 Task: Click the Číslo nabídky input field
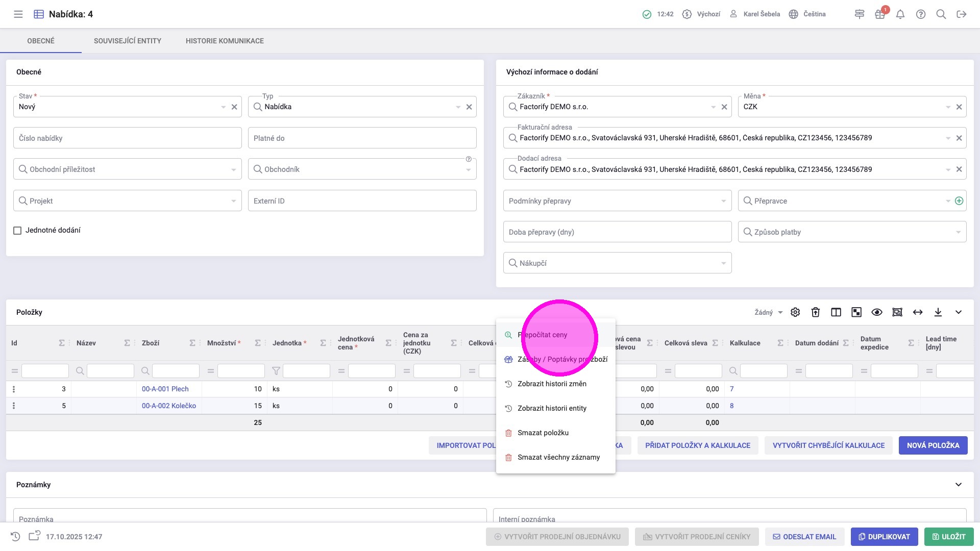[127, 138]
